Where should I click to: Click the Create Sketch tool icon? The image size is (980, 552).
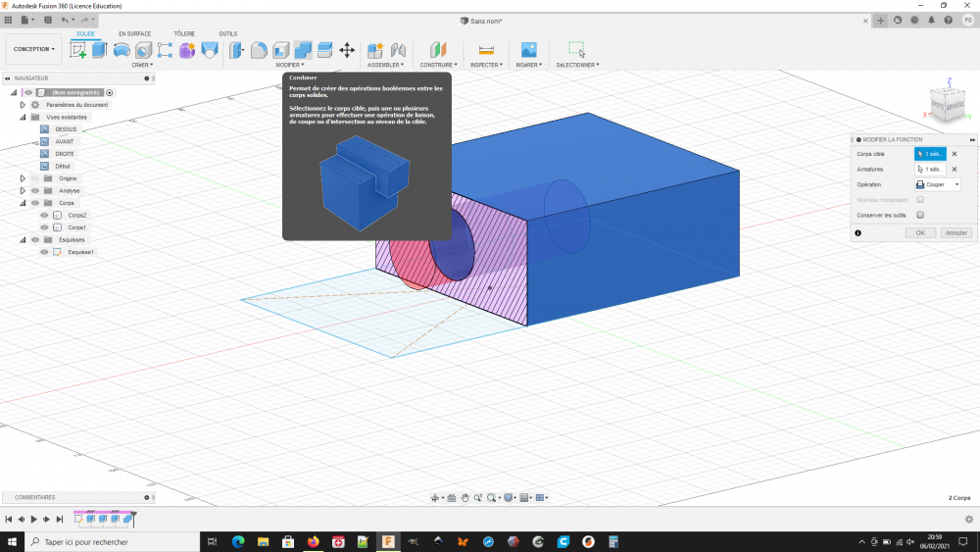77,50
